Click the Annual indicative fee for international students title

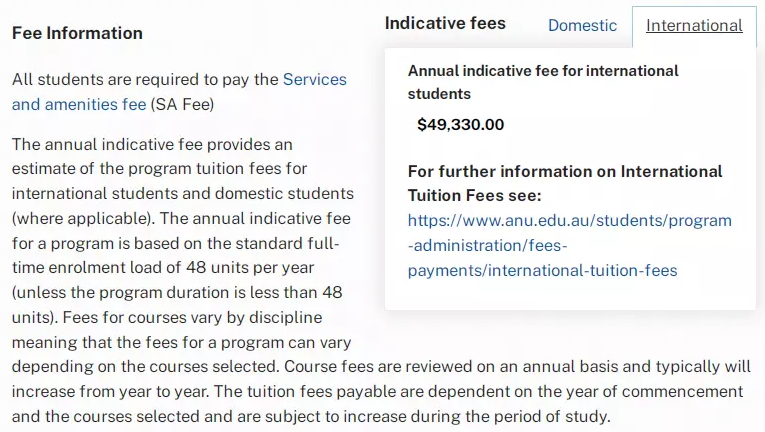(x=543, y=82)
